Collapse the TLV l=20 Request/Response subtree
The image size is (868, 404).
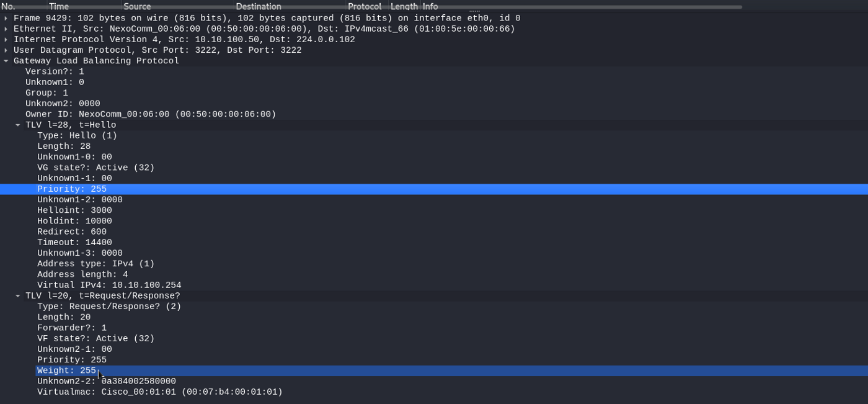[18, 296]
